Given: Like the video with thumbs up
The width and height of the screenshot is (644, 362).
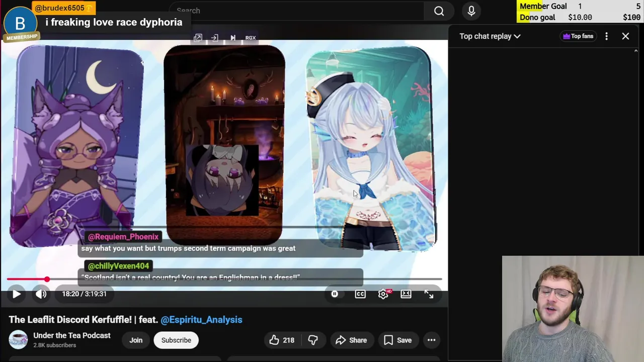Looking at the screenshot, I should [282, 340].
